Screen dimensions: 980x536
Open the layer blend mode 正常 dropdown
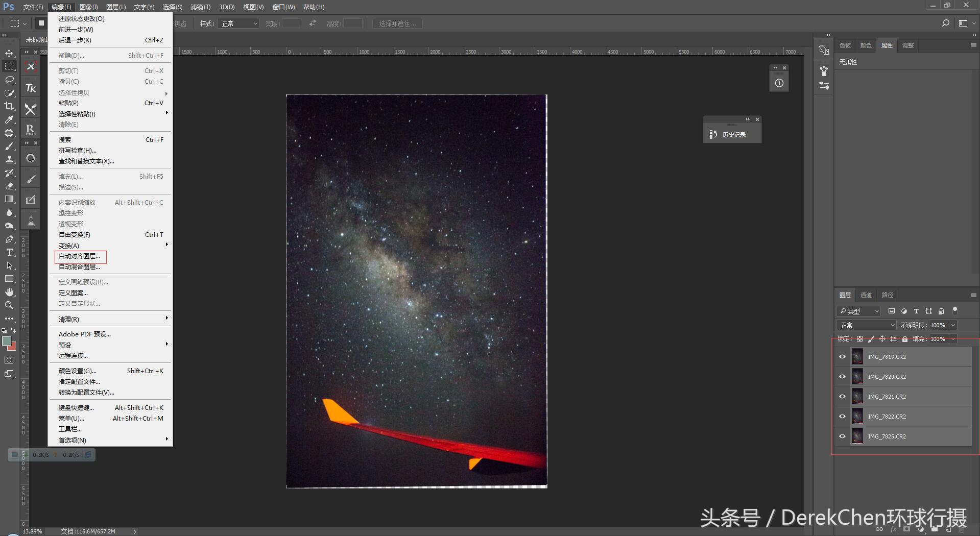[867, 325]
